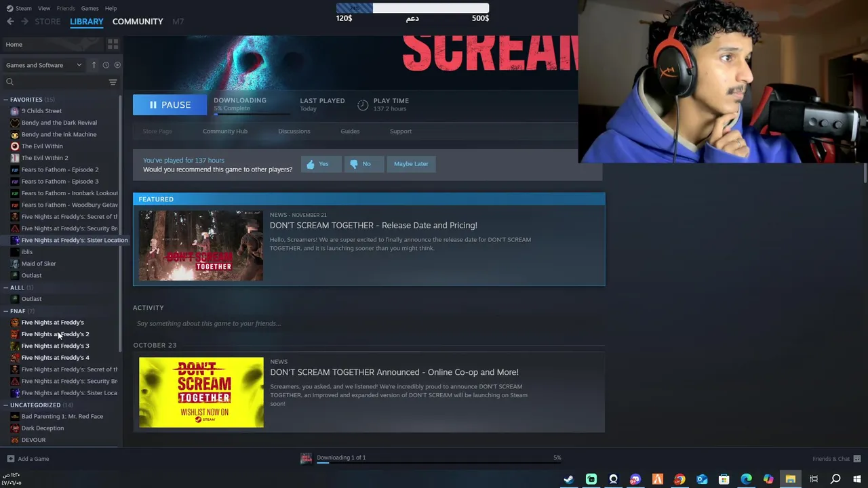Open the featured Release Date news thumbnail
Viewport: 868px width, 488px height.
coord(201,245)
